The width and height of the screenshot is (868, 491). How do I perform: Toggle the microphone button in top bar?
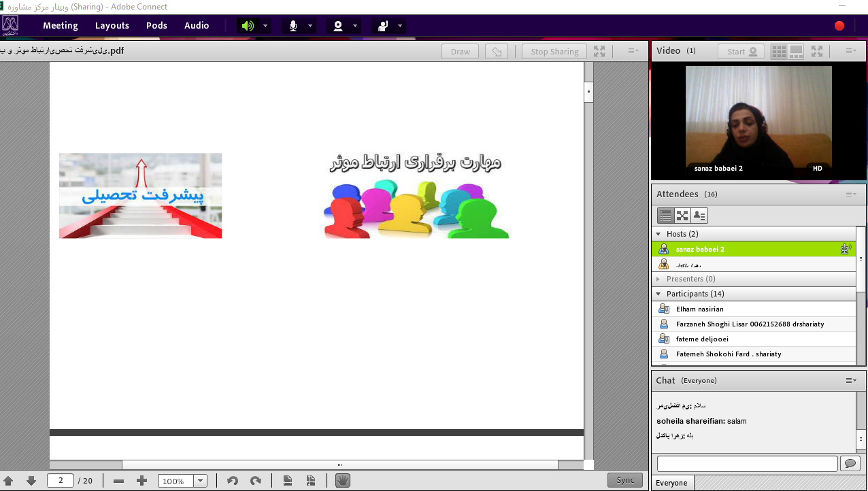293,26
